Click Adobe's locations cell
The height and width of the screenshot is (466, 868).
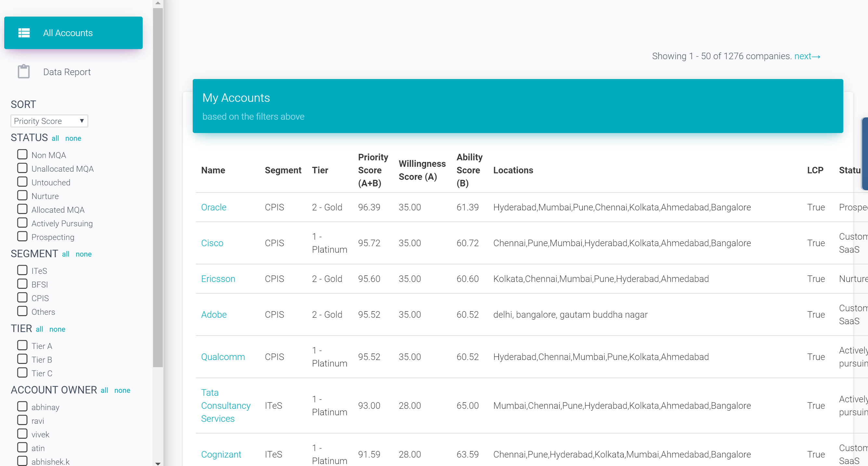click(570, 314)
